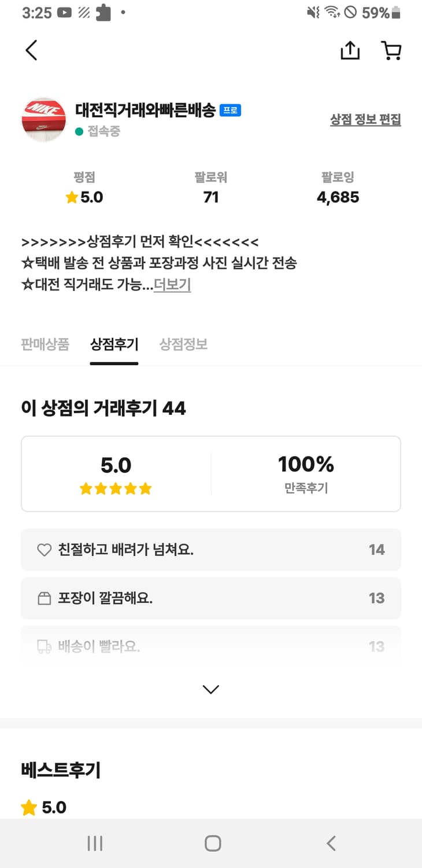Viewport: 422px width, 868px height.
Task: Tap the share icon
Action: tap(350, 51)
